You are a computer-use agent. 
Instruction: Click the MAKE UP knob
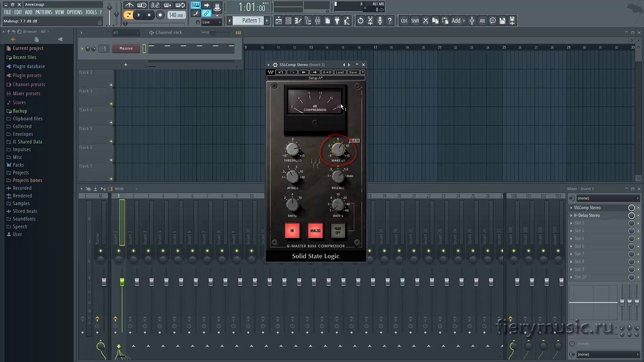(x=338, y=149)
